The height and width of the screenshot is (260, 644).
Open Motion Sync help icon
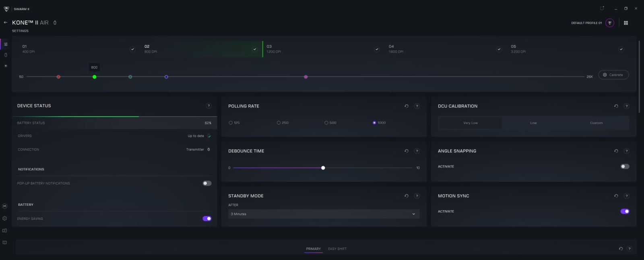click(x=627, y=196)
